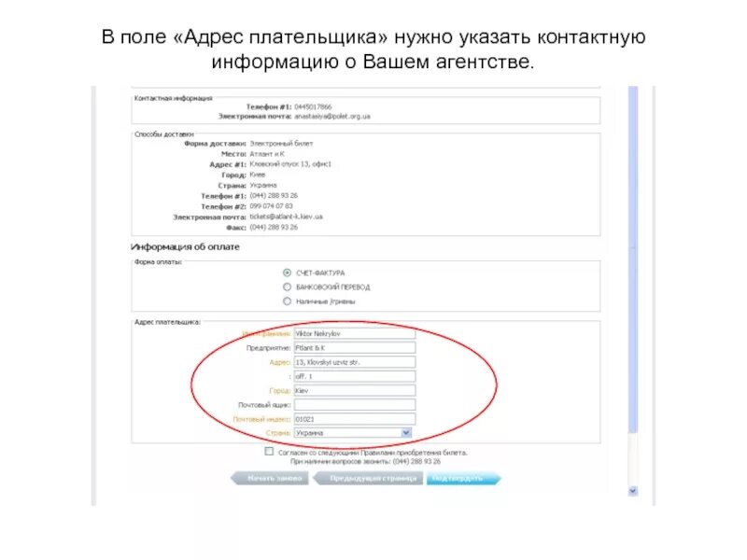Click the Адрес field with Klovskyi uzviz
747x560 pixels.
(355, 362)
